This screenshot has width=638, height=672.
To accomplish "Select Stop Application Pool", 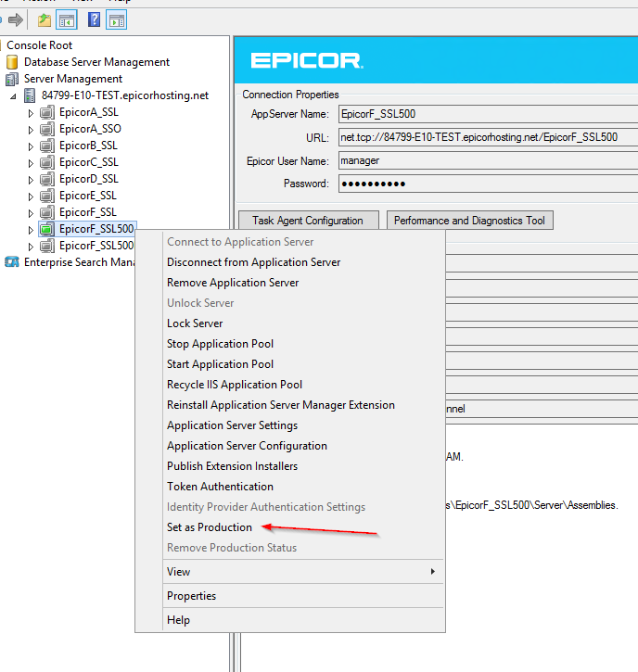I will tap(220, 344).
